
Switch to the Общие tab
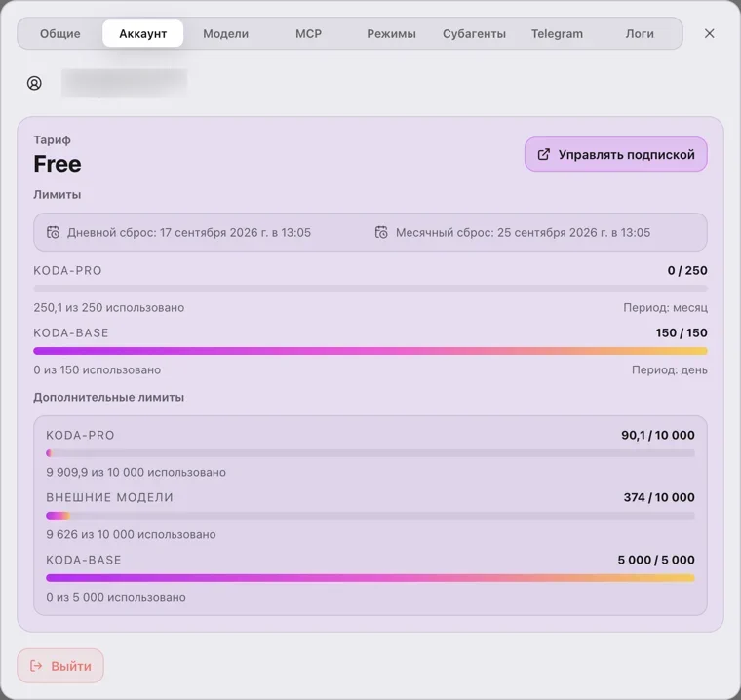(60, 33)
